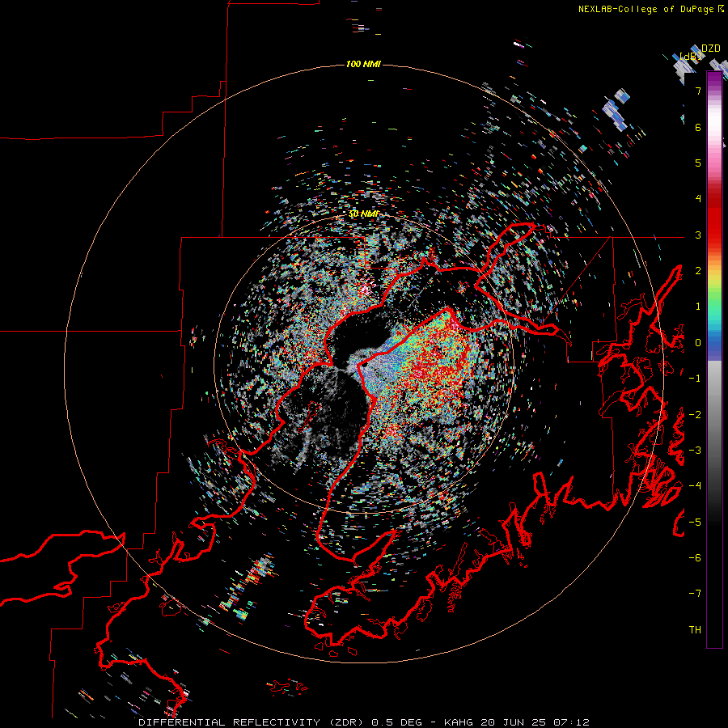Click the DZD label above the color scale
Viewport: 728px width, 728px height.
(x=711, y=49)
